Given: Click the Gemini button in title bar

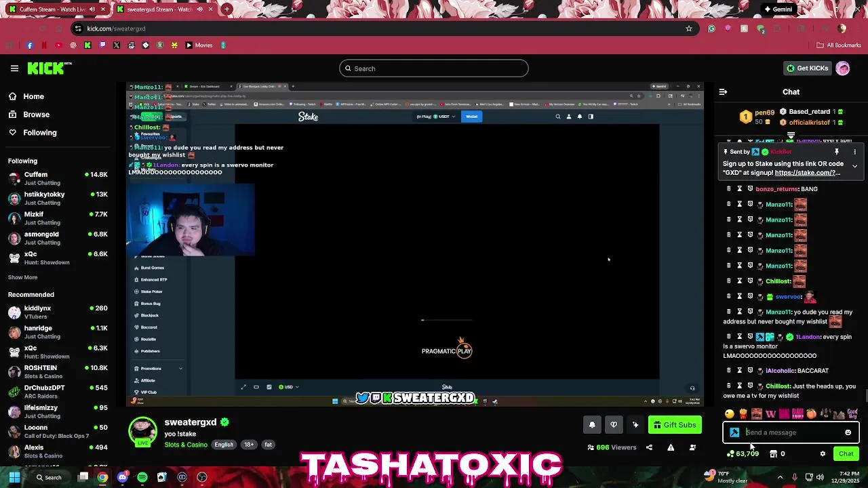Looking at the screenshot, I should [x=778, y=9].
